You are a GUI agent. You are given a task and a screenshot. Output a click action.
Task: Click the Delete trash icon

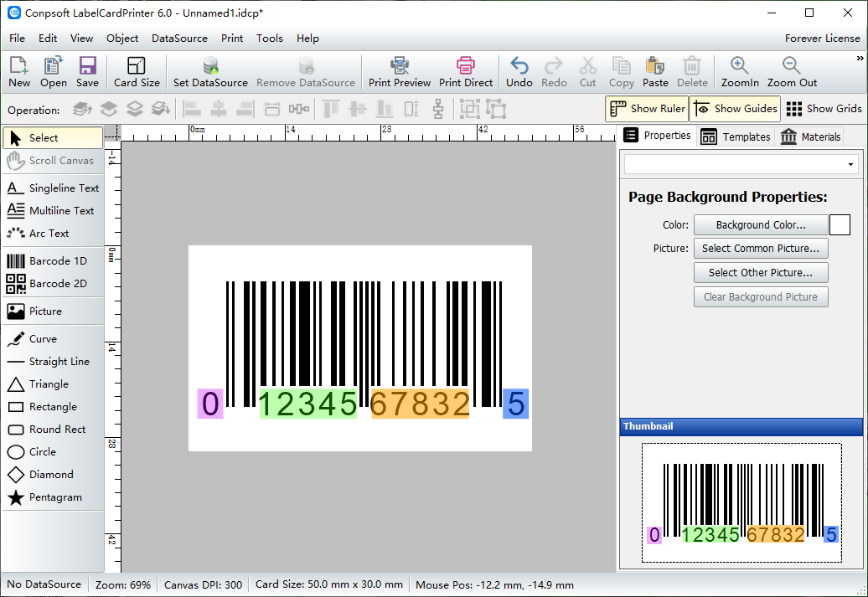pos(692,72)
